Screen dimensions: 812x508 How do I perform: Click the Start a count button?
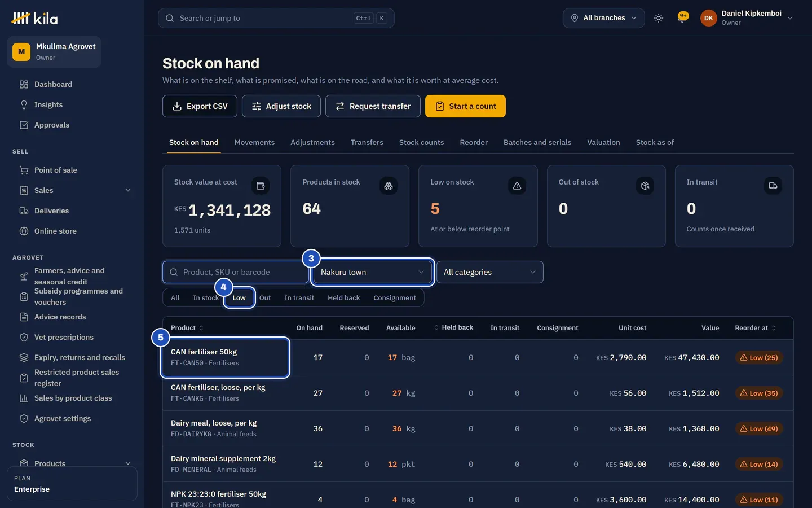click(465, 106)
